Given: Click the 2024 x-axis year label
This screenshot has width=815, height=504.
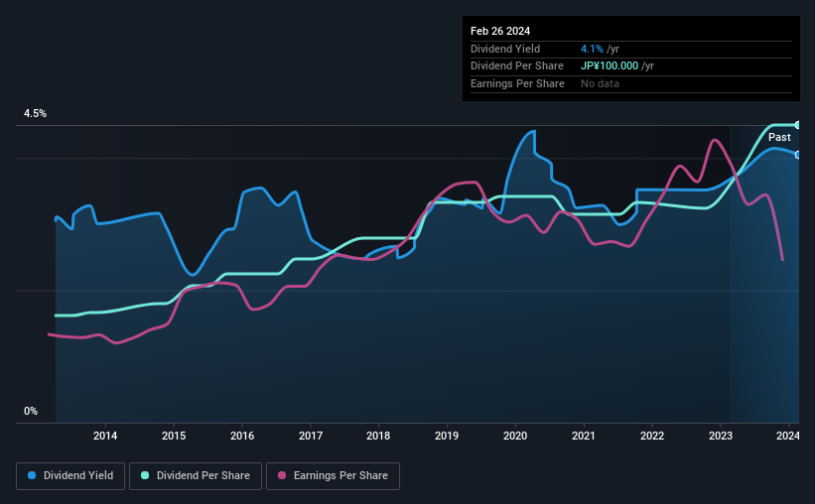Looking at the screenshot, I should (788, 436).
